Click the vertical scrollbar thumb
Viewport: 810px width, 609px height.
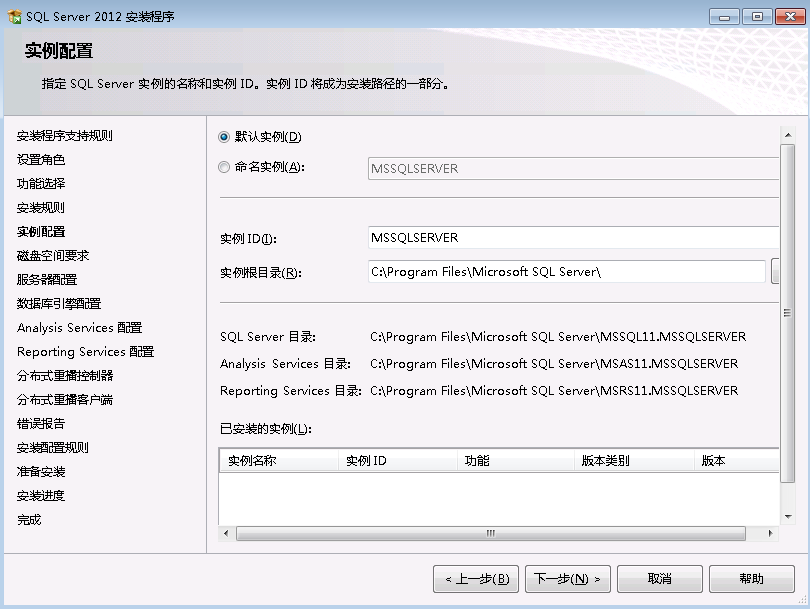tap(788, 313)
